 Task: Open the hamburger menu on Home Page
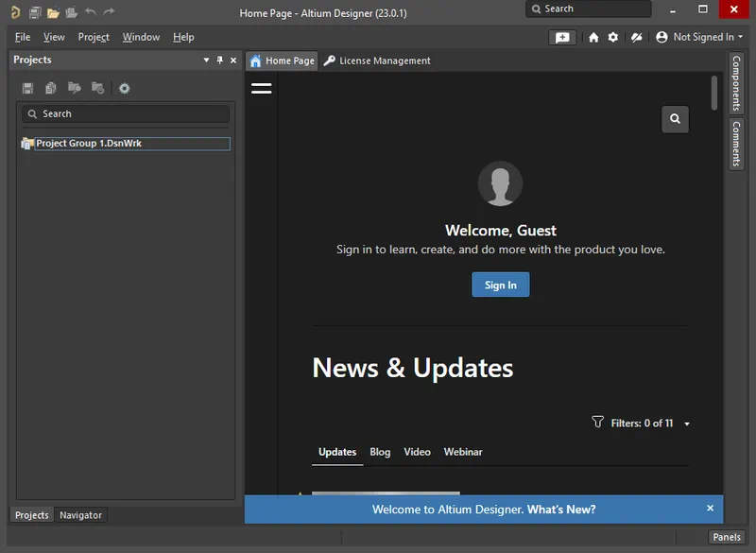pos(262,88)
